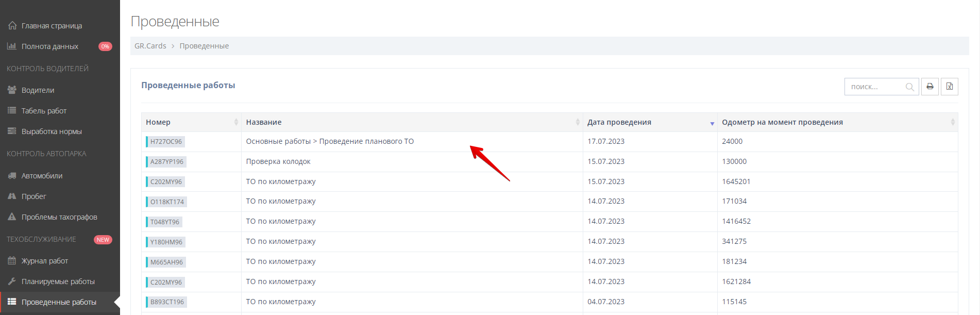This screenshot has height=315, width=980.
Task: Click the home icon for Главная страница
Action: tap(12, 26)
